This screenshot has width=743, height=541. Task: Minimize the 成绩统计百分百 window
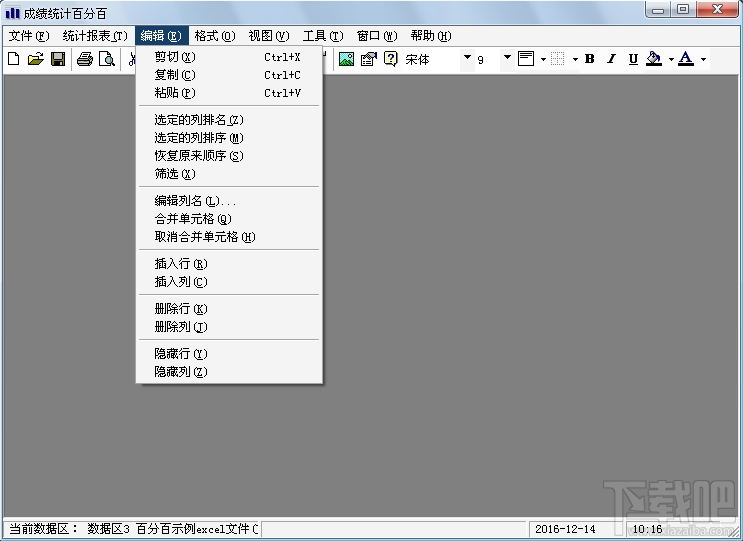658,9
